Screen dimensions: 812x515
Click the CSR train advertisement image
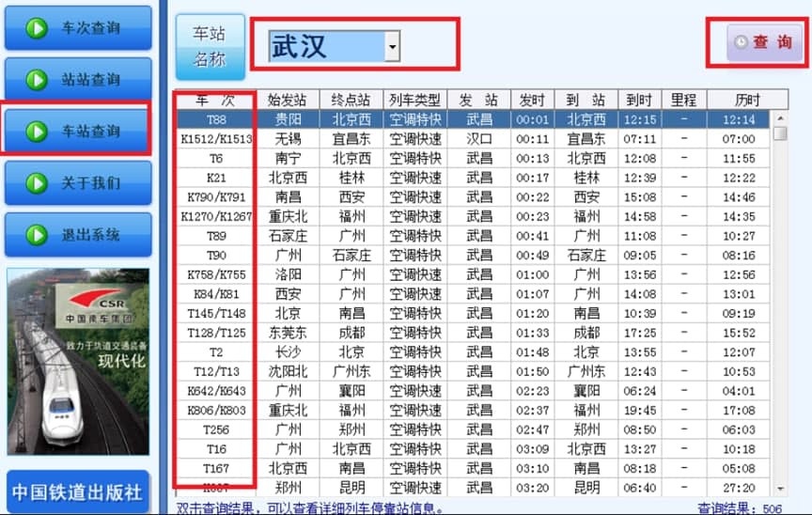pos(78,361)
